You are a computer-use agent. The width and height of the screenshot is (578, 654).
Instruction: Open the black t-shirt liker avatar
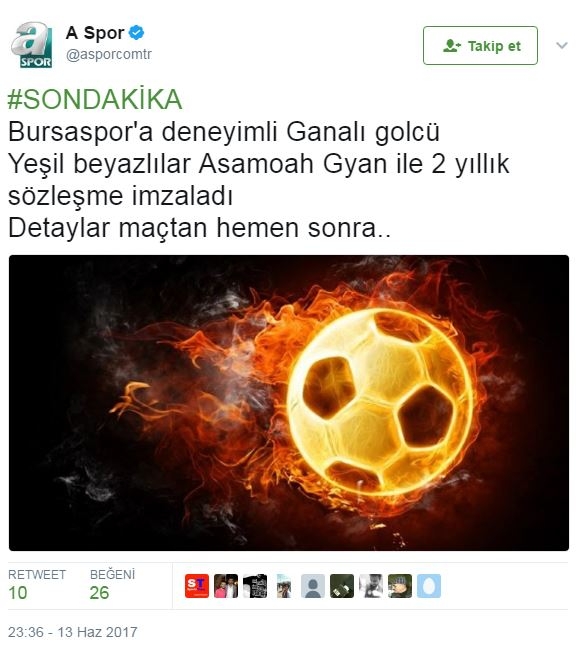(255, 586)
